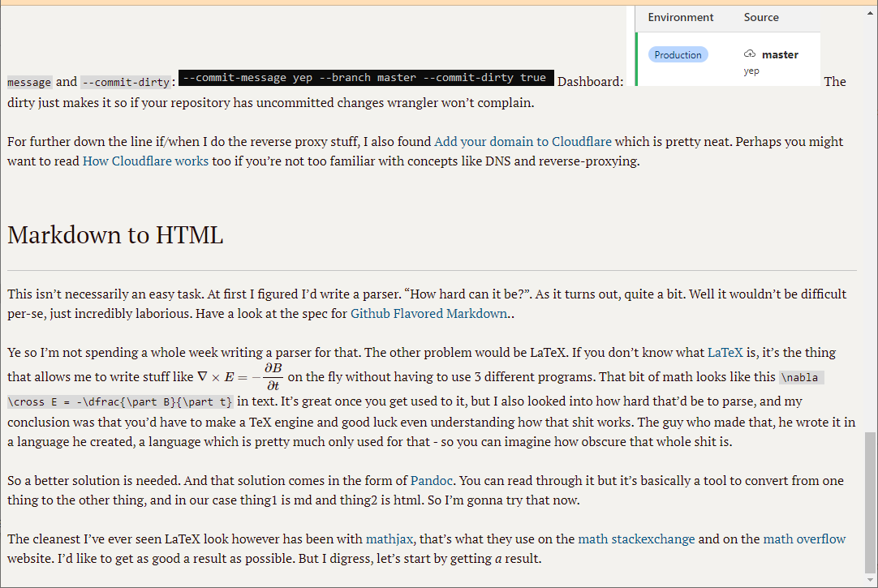Click the Environment column header
Viewport: 878px width, 588px height.
(x=681, y=18)
